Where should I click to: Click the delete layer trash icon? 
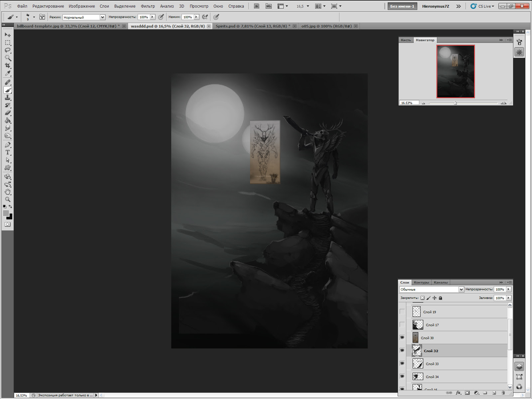[503, 393]
